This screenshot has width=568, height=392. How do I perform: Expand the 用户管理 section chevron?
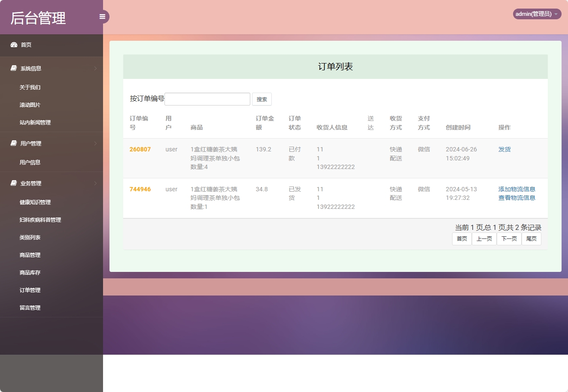click(x=95, y=144)
